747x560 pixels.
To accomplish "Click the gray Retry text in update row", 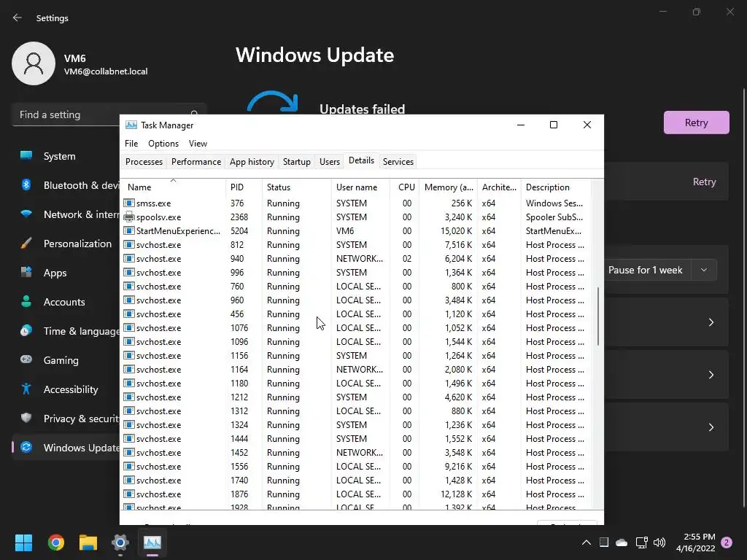I will coord(704,182).
